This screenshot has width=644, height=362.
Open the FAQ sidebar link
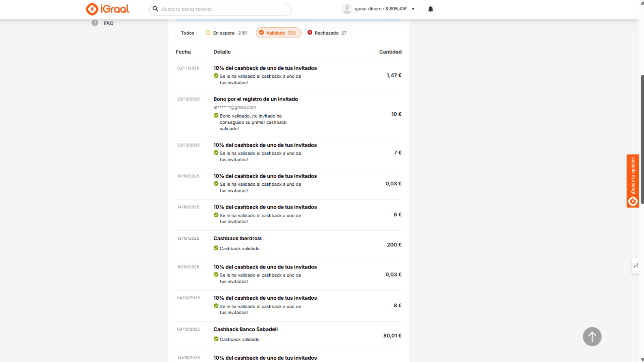(108, 23)
